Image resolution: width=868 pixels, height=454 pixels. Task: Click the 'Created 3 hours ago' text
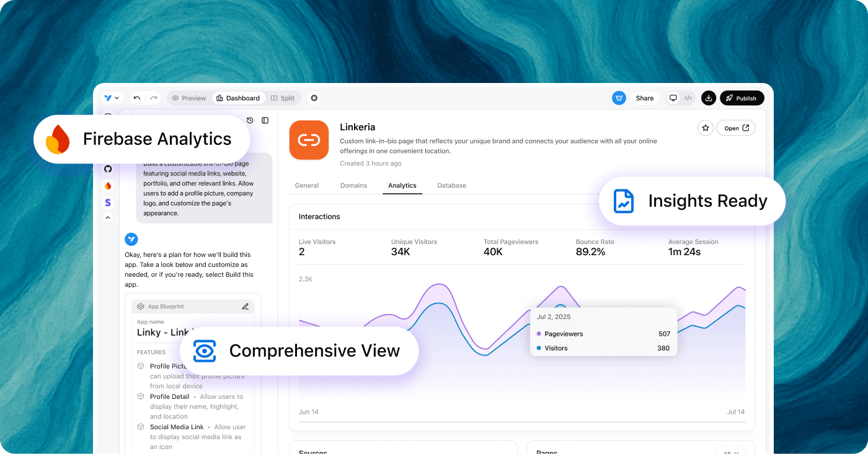pyautogui.click(x=371, y=164)
